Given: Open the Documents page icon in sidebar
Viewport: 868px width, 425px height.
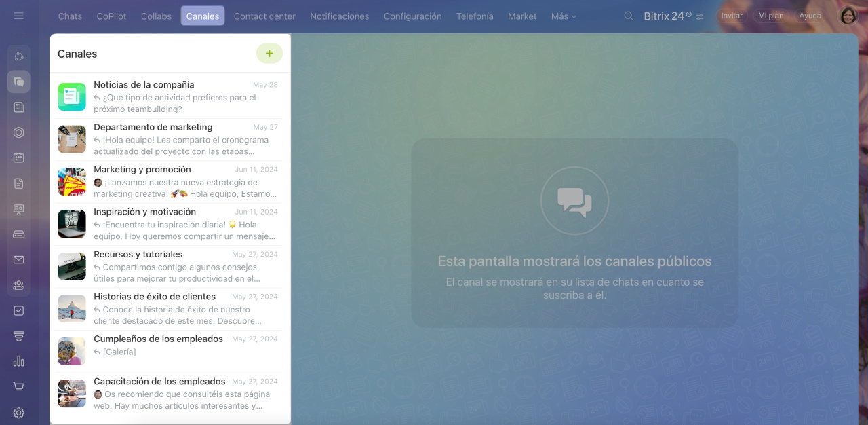Looking at the screenshot, I should coord(19,183).
